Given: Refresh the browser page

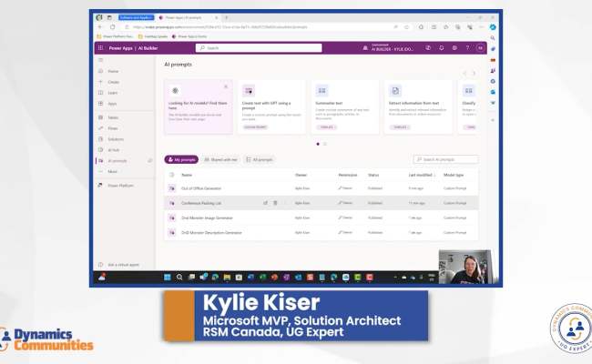Looking at the screenshot, I should 113,27.
